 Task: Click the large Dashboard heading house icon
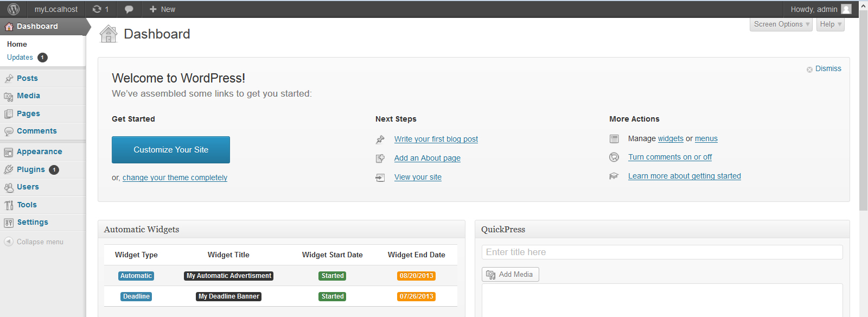click(x=108, y=34)
